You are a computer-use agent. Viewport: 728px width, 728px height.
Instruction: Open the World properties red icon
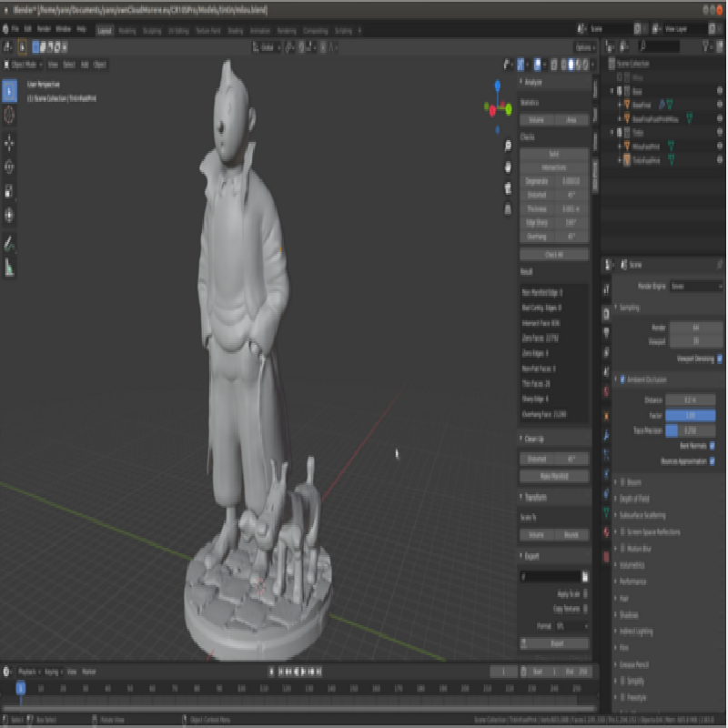point(606,391)
